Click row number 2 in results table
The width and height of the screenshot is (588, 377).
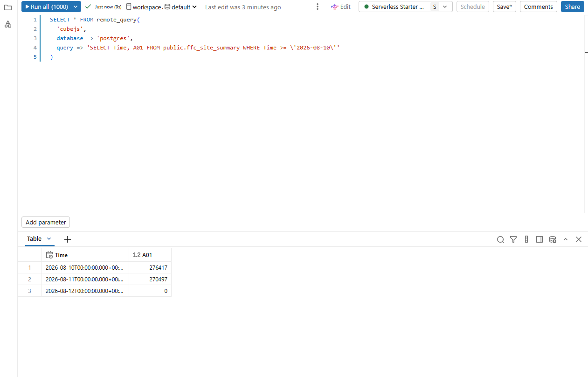30,279
